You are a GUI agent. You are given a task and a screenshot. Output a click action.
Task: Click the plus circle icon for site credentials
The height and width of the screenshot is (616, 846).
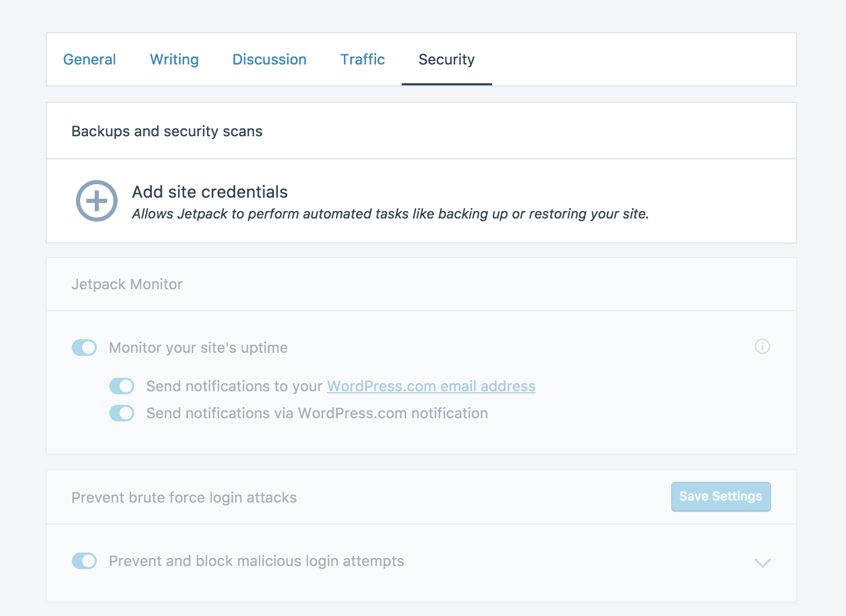(97, 201)
